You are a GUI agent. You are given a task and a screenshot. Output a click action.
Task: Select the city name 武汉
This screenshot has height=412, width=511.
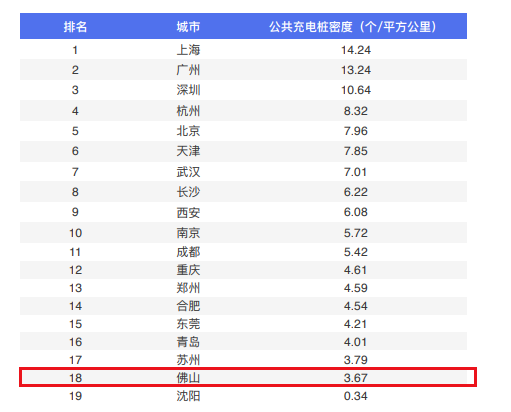pyautogui.click(x=188, y=172)
